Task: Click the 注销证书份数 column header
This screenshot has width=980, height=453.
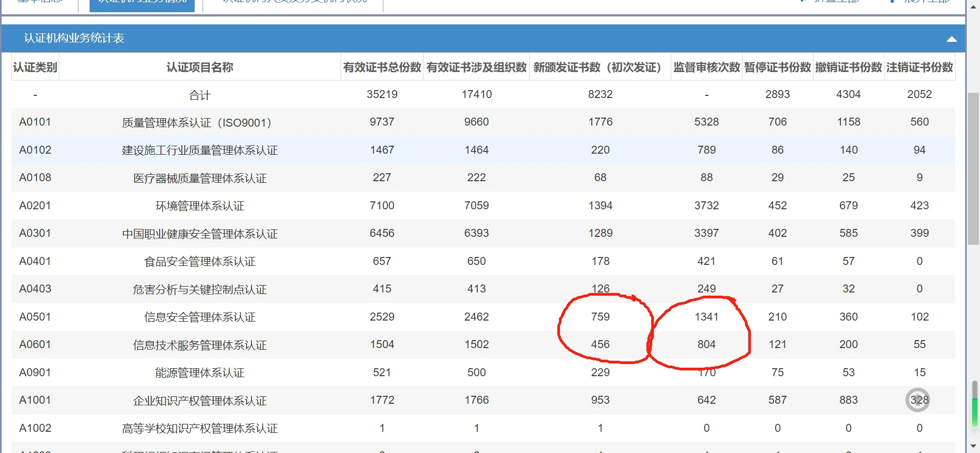Action: point(920,67)
